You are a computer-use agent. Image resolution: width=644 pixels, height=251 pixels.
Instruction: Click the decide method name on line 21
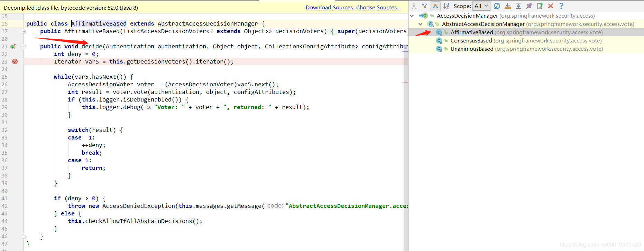point(92,46)
